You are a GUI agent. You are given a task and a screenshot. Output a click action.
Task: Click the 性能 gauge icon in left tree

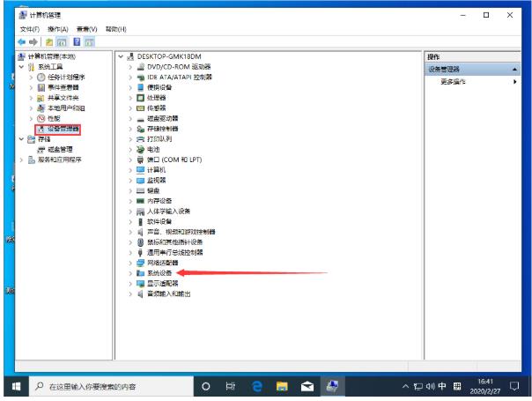click(x=41, y=118)
